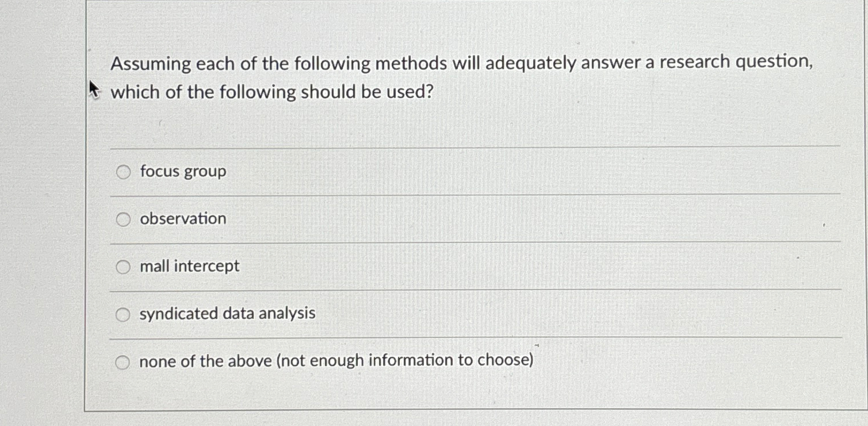Screen dimensions: 868x426
Task: Select the none of the above option
Action: point(123,361)
